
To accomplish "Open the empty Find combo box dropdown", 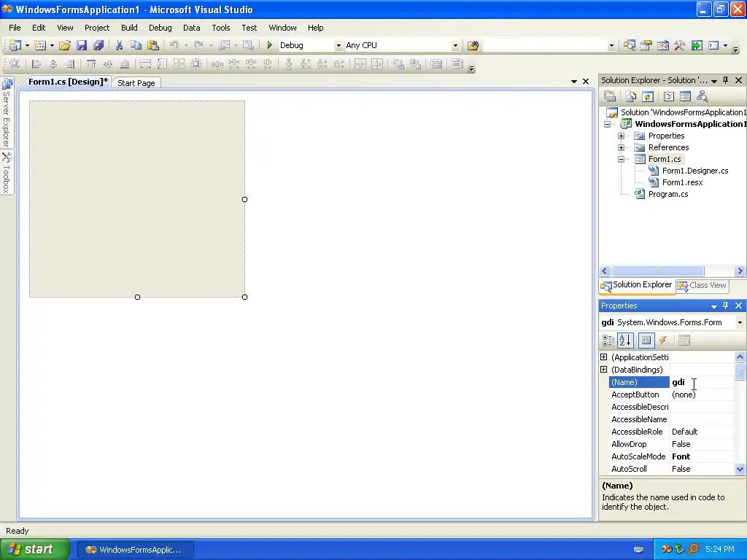I will pyautogui.click(x=611, y=46).
